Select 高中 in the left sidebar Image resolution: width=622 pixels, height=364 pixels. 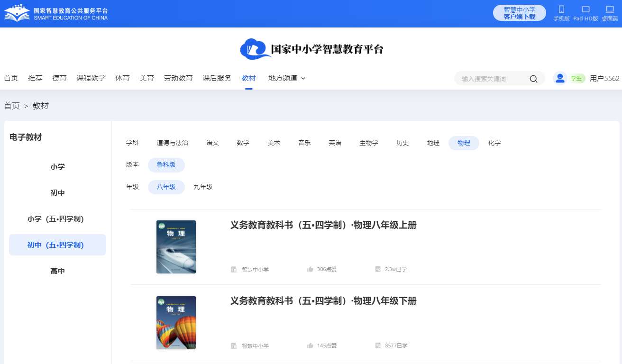coord(57,271)
